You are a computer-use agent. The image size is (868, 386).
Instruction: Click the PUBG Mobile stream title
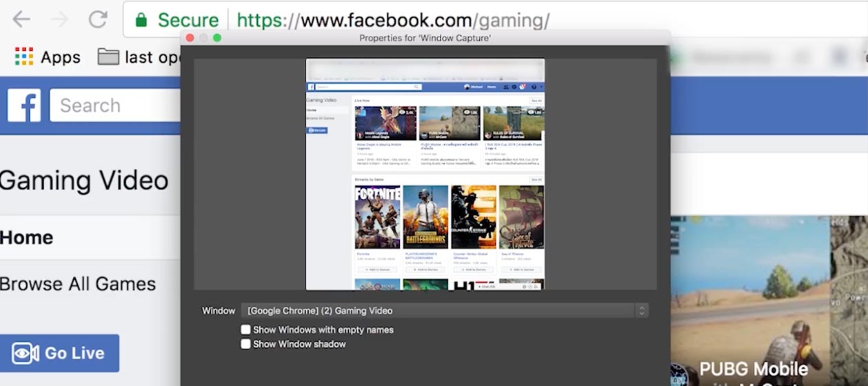coord(754,369)
